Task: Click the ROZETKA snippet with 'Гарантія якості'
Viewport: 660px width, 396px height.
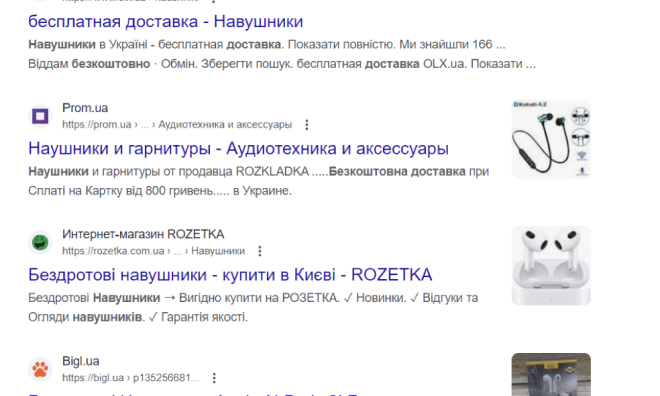Action: point(253,307)
